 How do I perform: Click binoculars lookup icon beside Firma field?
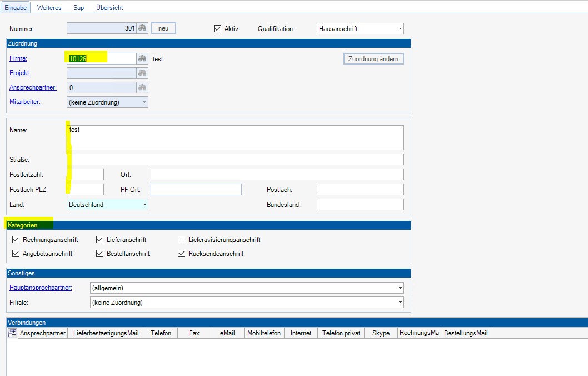click(x=142, y=58)
